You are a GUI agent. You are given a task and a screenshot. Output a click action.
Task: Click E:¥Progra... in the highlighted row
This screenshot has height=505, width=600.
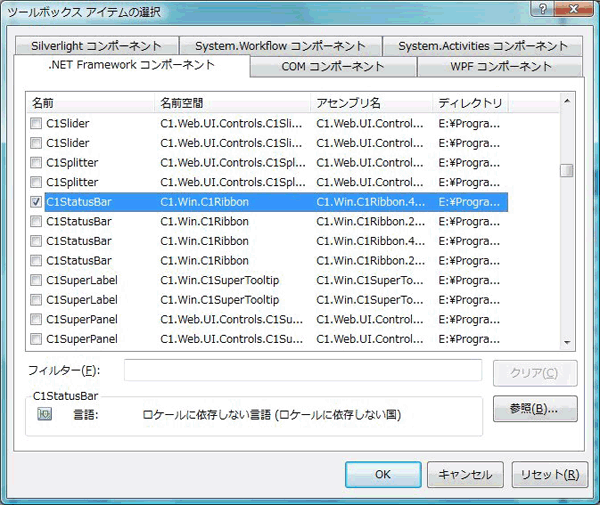point(469,202)
